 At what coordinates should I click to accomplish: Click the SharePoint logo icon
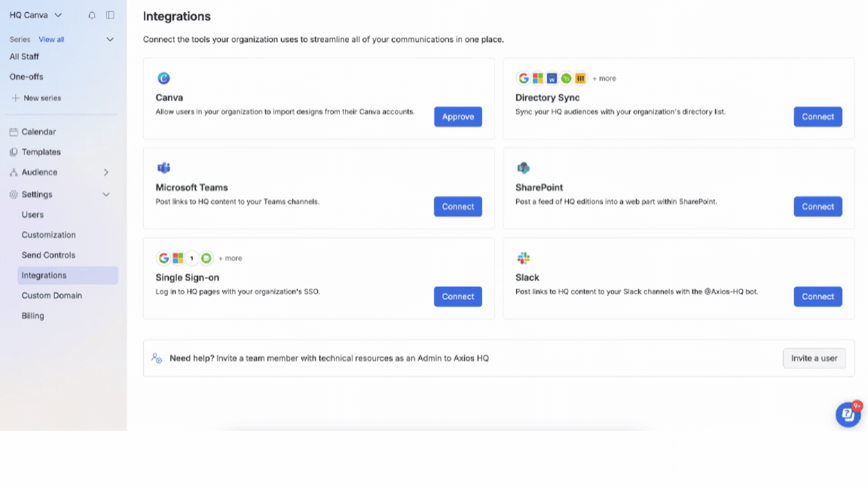tap(524, 168)
